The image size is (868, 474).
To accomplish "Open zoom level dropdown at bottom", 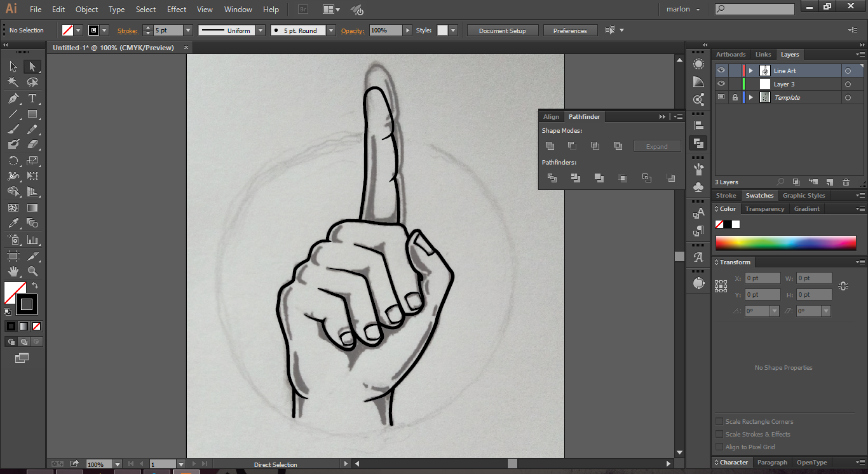I will [118, 464].
